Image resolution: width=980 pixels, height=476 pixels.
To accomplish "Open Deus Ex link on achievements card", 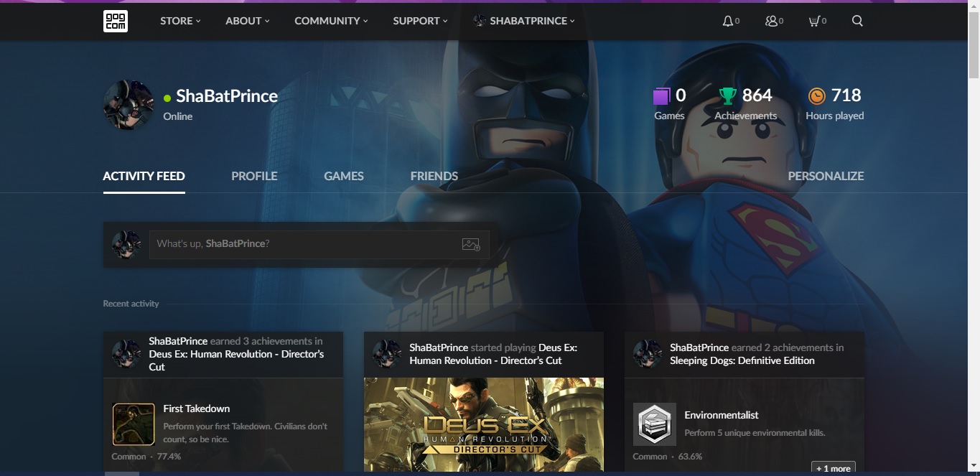I will (236, 360).
